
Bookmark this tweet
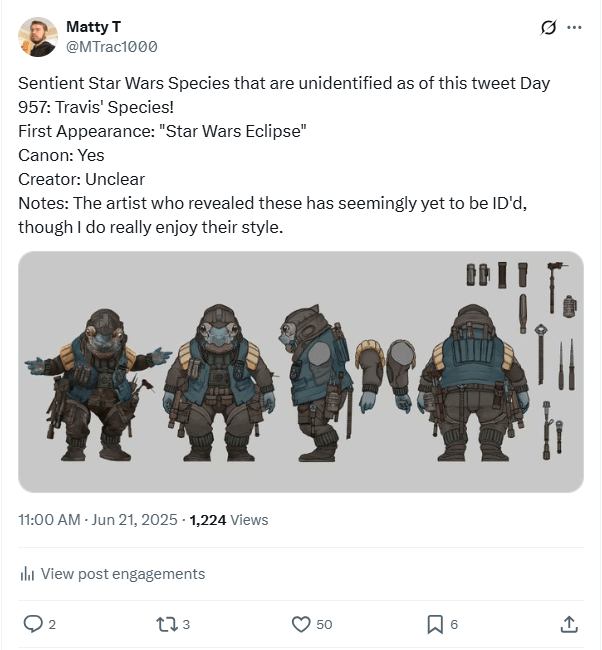tap(435, 624)
